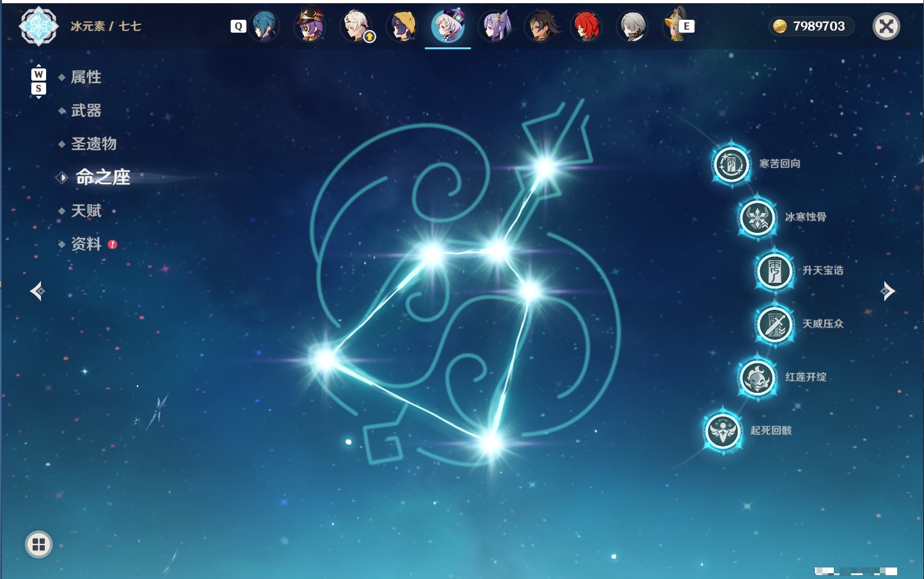Click the 起死回骸 label text
The width and height of the screenshot is (924, 579).
[771, 431]
